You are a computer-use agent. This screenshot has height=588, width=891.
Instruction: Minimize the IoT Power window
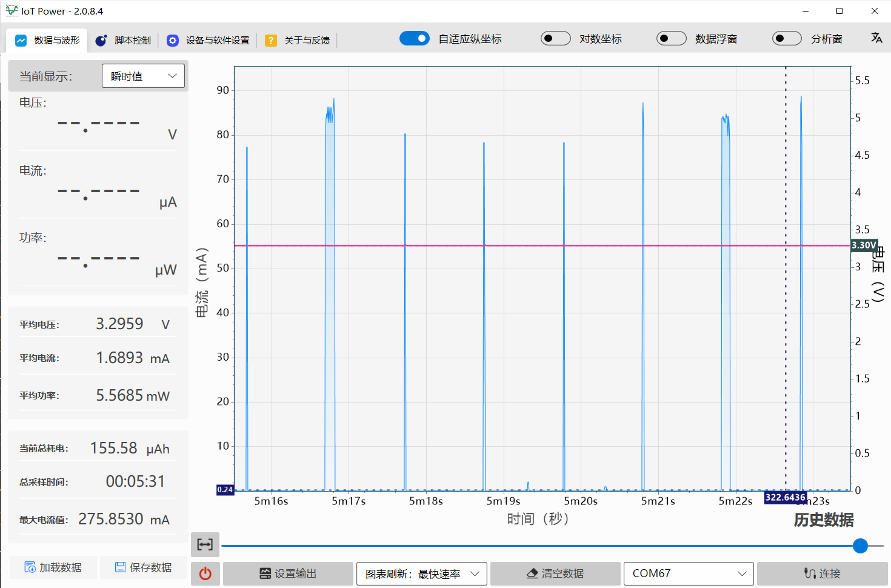tap(806, 11)
